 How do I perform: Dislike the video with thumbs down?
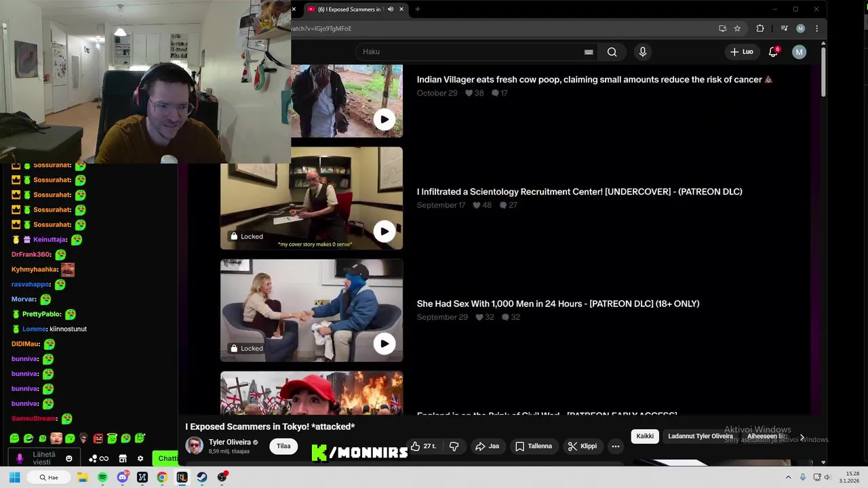pyautogui.click(x=454, y=446)
